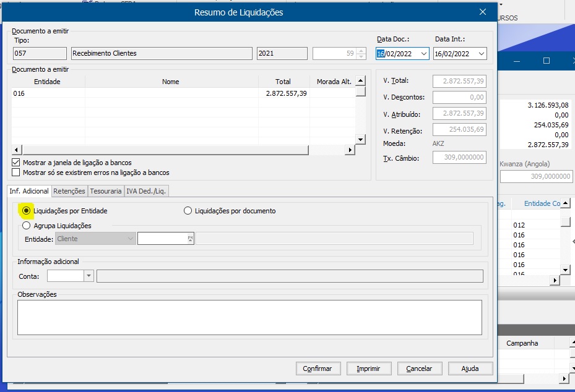
Task: Choose the 'Agrupa Liquidações' radio button
Action: (x=26, y=226)
